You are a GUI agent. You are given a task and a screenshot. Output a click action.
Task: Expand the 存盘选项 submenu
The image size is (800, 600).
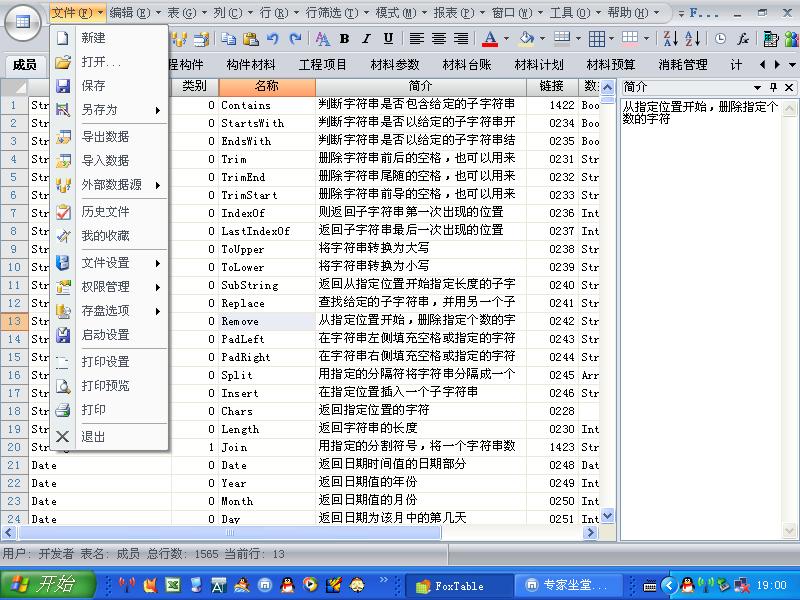tap(109, 311)
